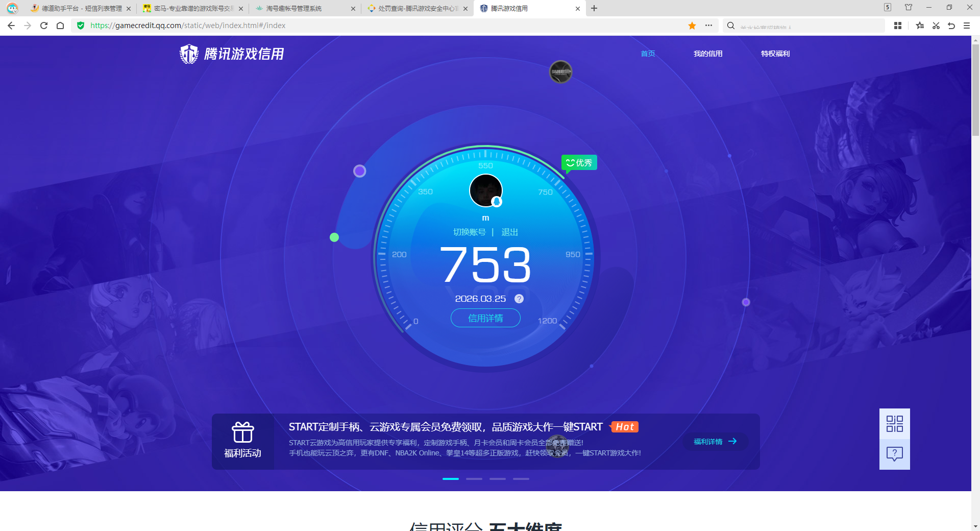Click the 信用详情 button
Screen dimensions: 980x531
pyautogui.click(x=485, y=318)
